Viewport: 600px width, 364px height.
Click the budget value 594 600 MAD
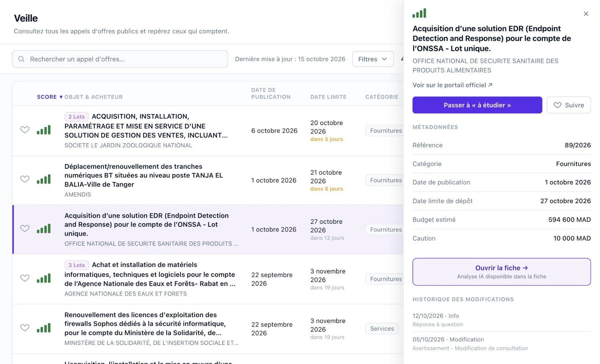(569, 220)
